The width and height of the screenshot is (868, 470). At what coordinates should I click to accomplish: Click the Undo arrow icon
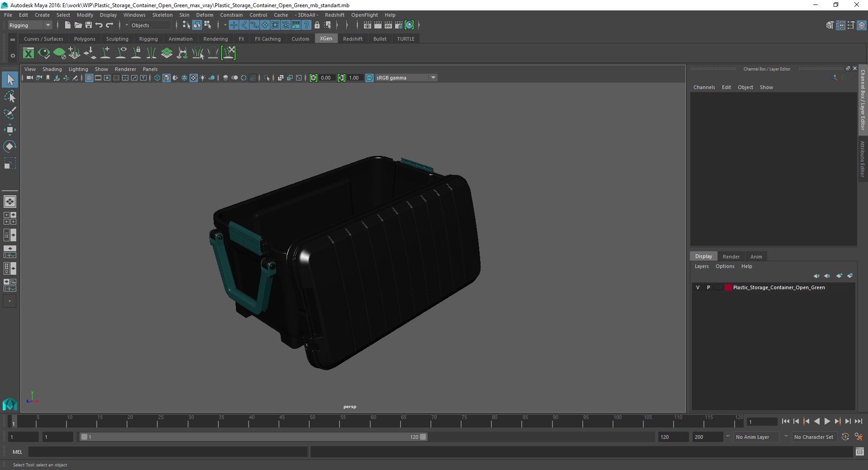[99, 25]
